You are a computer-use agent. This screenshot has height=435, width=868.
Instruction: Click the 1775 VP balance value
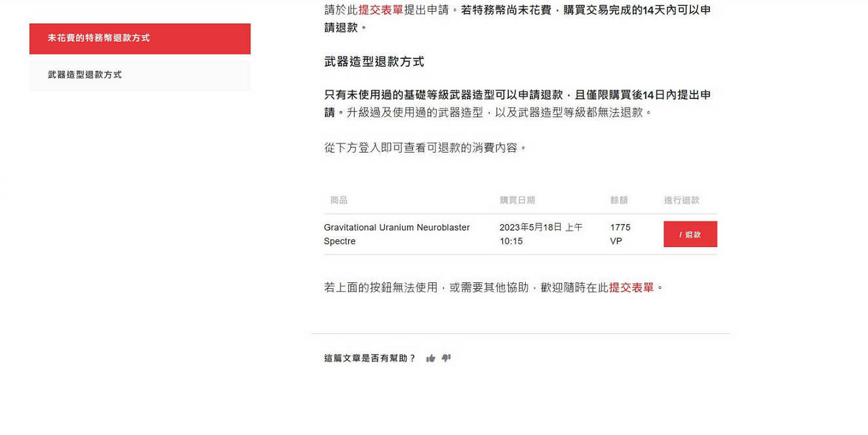point(620,234)
